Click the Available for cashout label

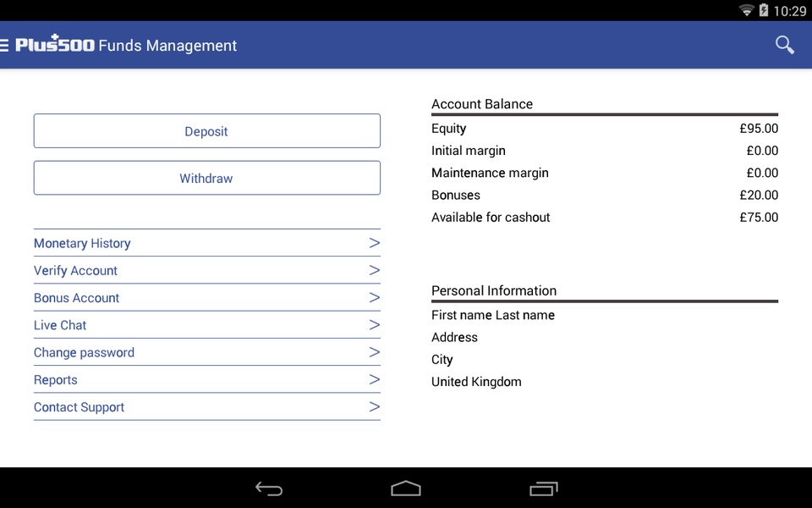coord(491,218)
